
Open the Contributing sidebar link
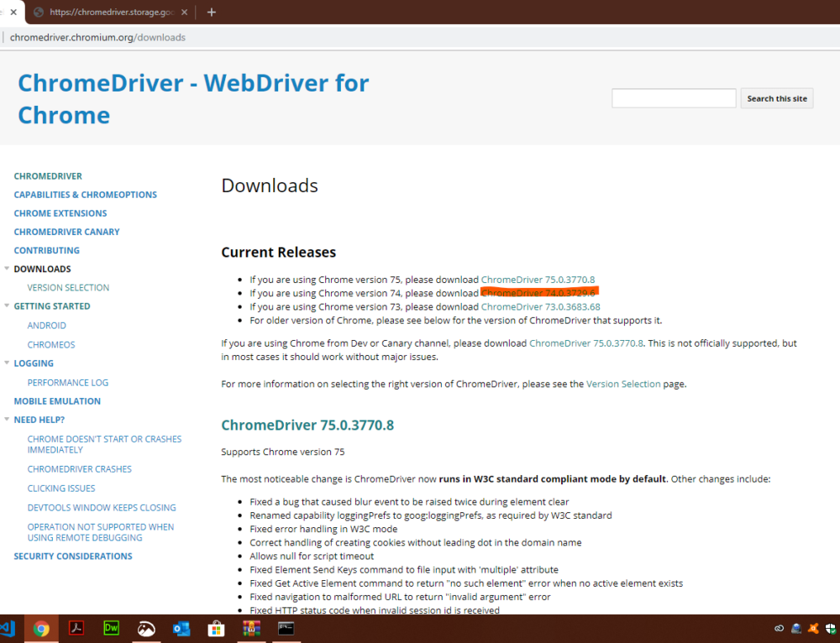tap(46, 250)
